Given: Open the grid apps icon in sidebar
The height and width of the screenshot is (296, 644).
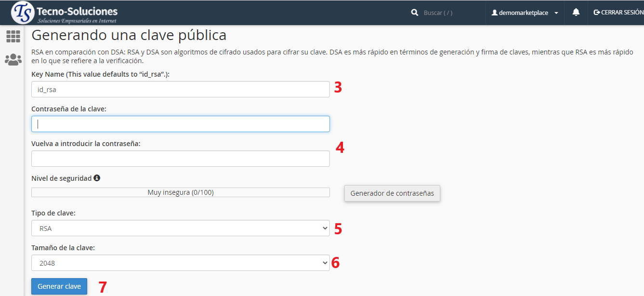Looking at the screenshot, I should click(13, 36).
